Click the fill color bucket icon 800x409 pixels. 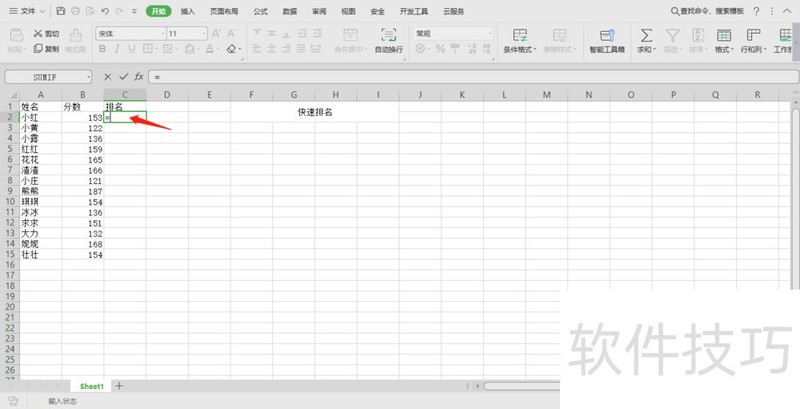[x=190, y=49]
